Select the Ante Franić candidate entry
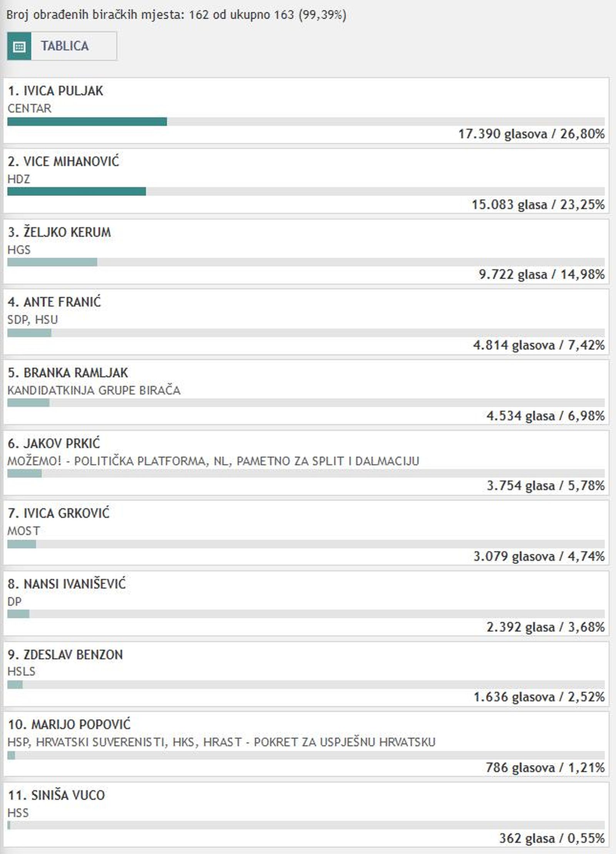 click(x=306, y=322)
